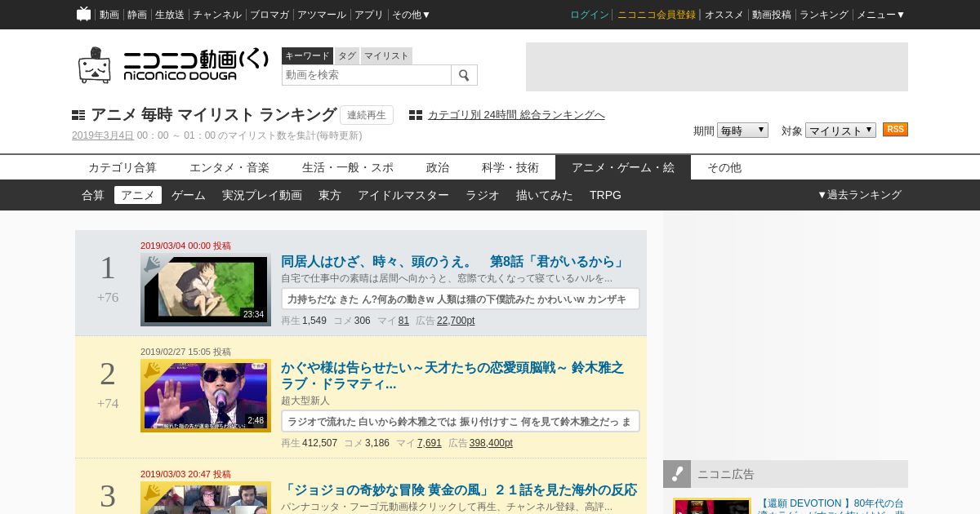Select the キーワード search tab
The height and width of the screenshot is (514, 980).
tap(307, 55)
